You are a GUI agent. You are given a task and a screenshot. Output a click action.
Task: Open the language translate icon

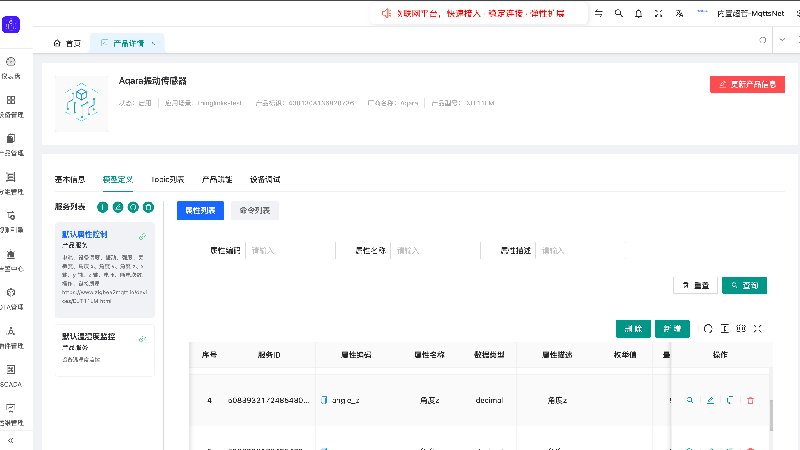click(679, 13)
